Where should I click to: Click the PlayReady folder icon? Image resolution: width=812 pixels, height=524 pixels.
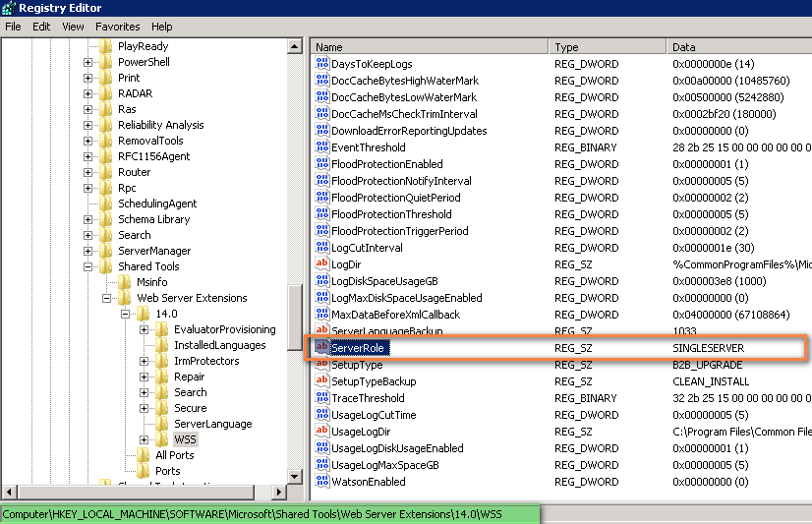(105, 46)
